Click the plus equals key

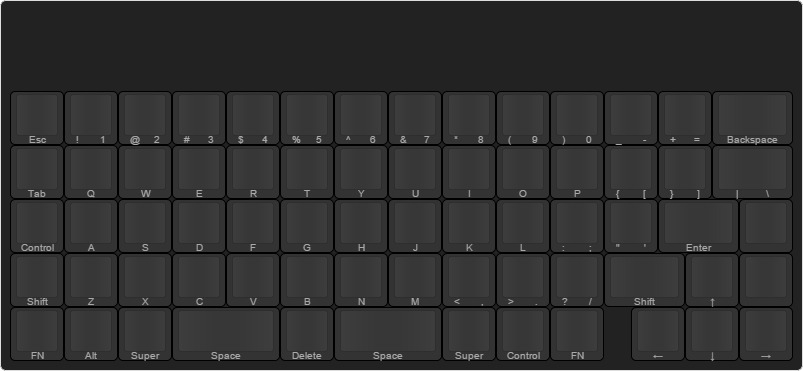(x=685, y=118)
